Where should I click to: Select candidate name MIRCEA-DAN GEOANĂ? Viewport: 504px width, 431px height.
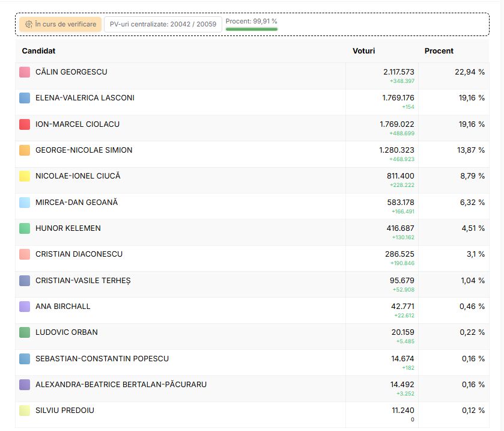(76, 202)
